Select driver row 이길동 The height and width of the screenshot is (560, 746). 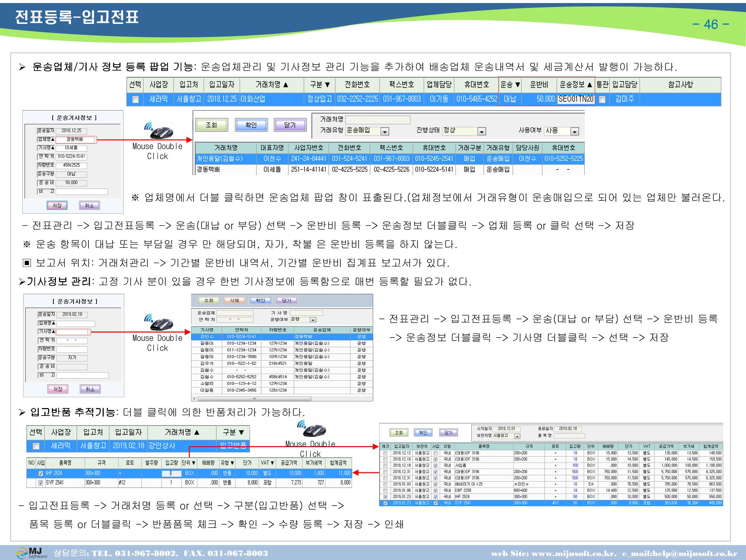click(282, 390)
